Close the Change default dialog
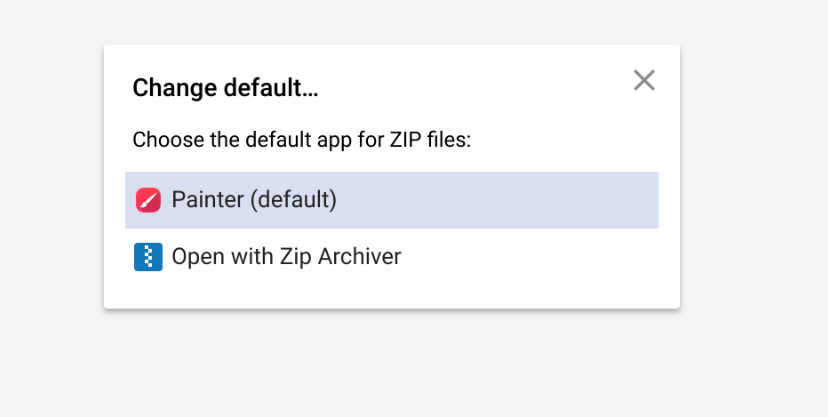Viewport: 828px width, 417px height. (644, 81)
